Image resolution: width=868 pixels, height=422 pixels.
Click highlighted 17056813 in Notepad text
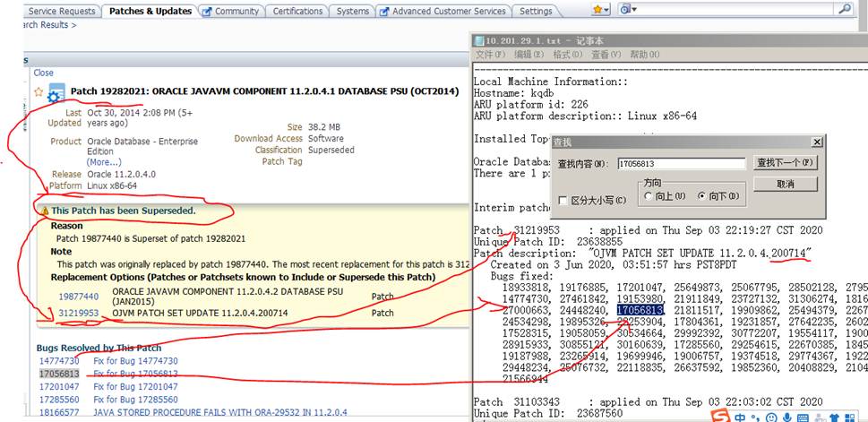[x=640, y=310]
